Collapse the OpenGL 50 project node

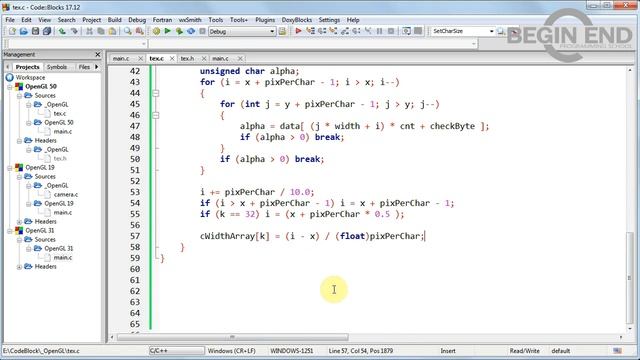pos(10,87)
